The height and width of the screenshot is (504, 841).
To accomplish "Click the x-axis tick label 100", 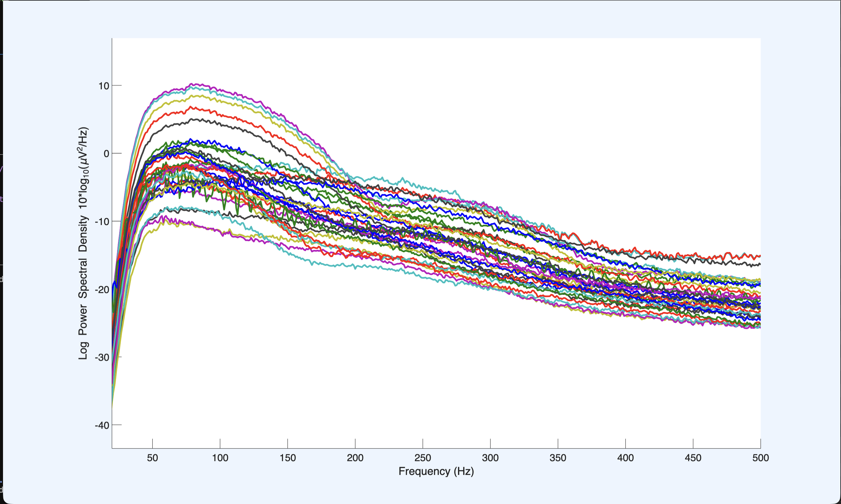I will pos(220,458).
